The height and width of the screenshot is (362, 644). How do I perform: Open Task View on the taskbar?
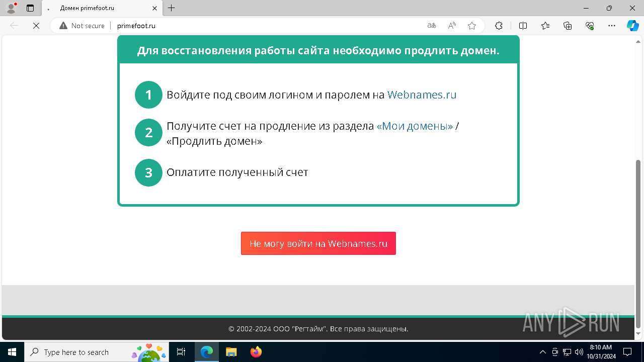pos(182,352)
